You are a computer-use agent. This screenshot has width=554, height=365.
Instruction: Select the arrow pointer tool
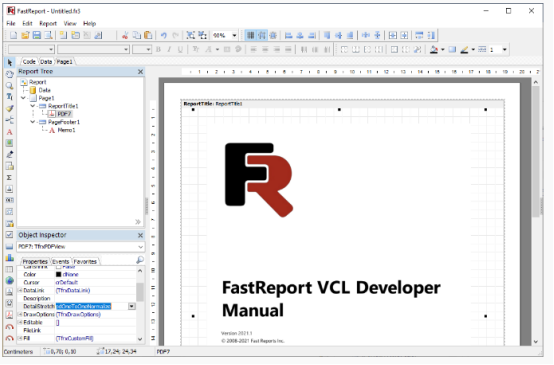[10, 63]
